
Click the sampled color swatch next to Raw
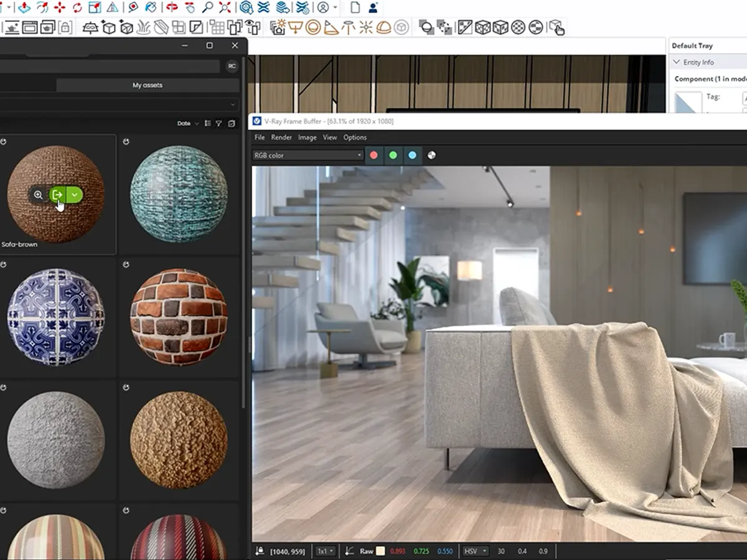point(380,551)
